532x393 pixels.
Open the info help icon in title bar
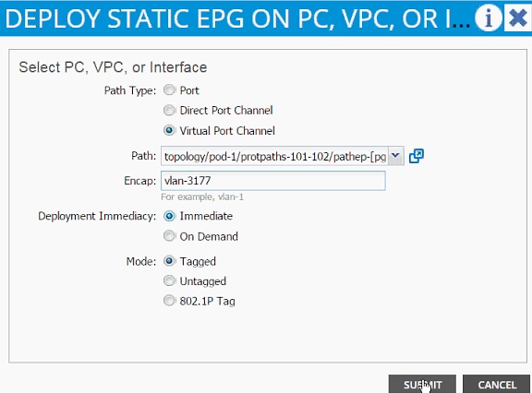coord(489,18)
